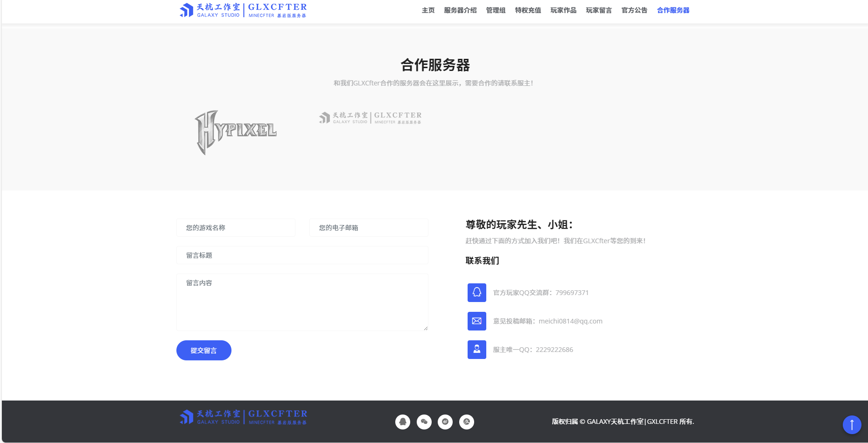Open the Hypixel partner server logo
Screen dimensions: 868x443
coord(236,132)
